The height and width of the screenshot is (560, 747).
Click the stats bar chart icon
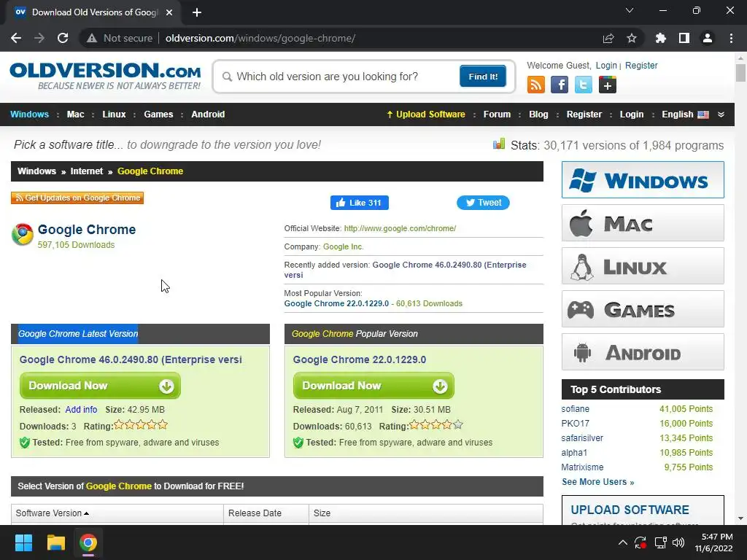[x=499, y=144]
